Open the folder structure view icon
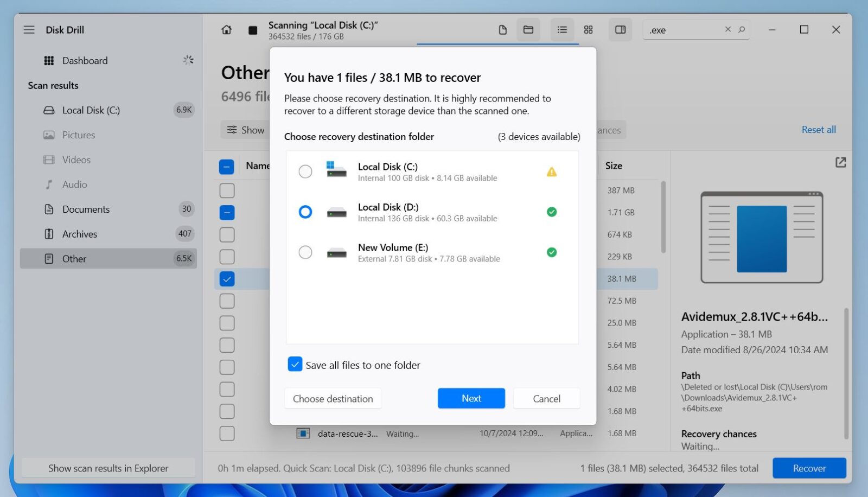This screenshot has height=497, width=868. 529,30
